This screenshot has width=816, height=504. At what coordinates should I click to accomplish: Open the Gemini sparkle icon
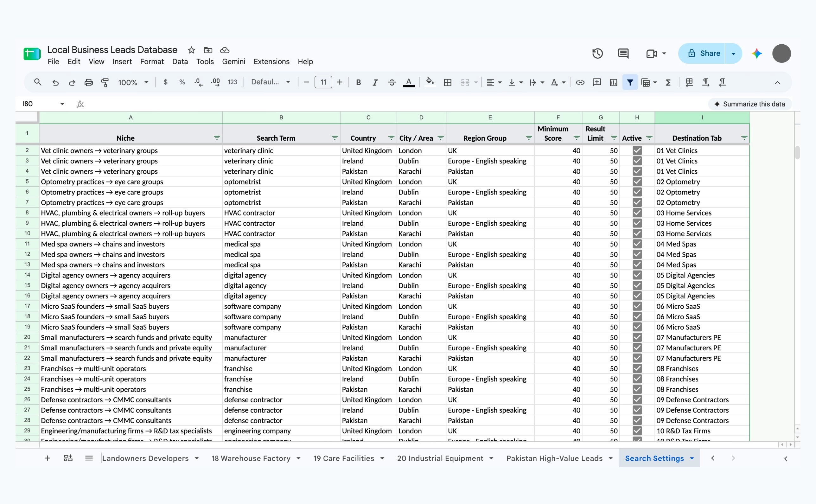[757, 53]
